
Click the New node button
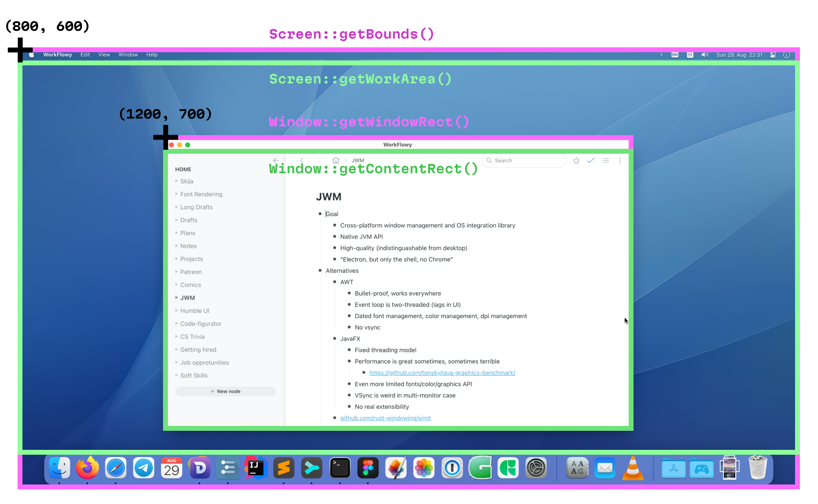point(225,391)
